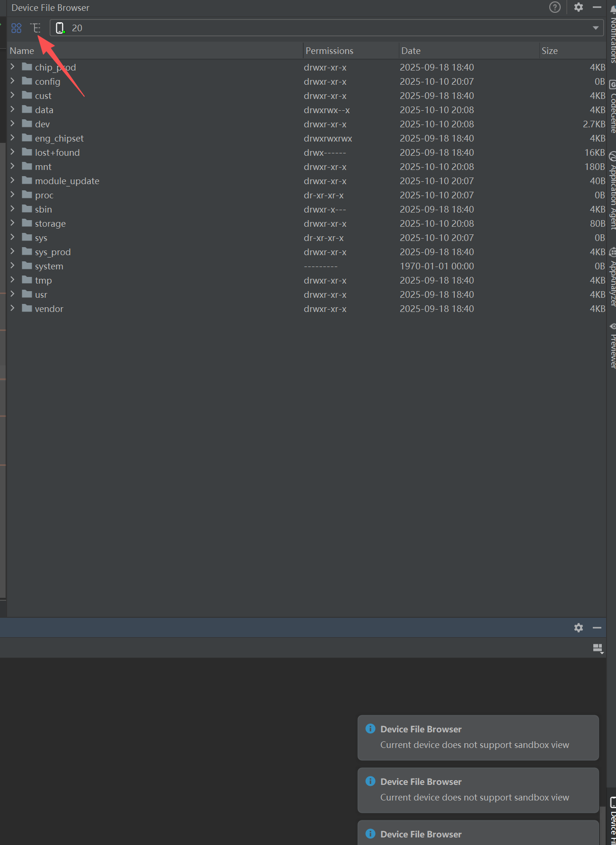This screenshot has height=845, width=616.
Task: Click the date in the config row
Action: pos(437,81)
